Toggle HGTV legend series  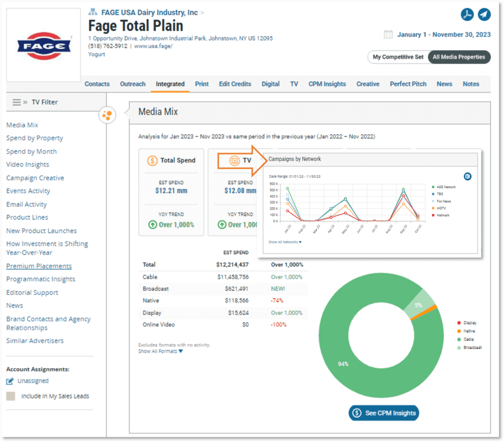[x=439, y=208]
